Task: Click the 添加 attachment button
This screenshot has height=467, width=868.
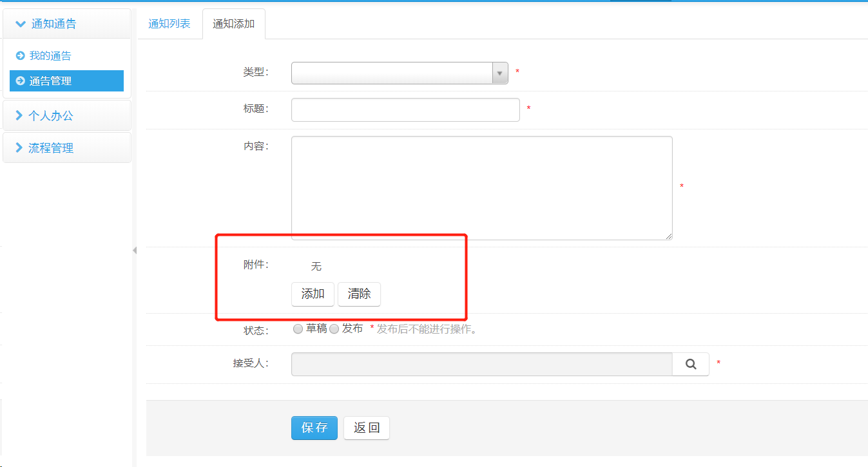Action: click(313, 294)
